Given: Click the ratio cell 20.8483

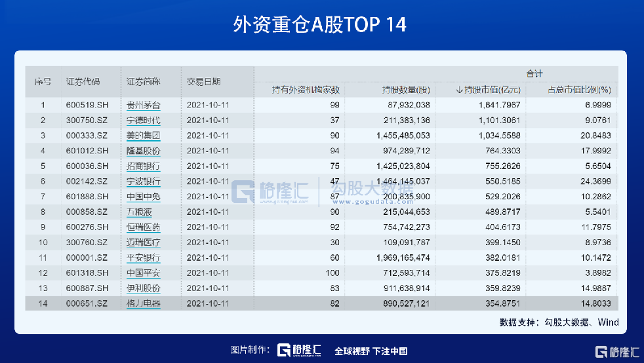Looking at the screenshot, I should (595, 136).
